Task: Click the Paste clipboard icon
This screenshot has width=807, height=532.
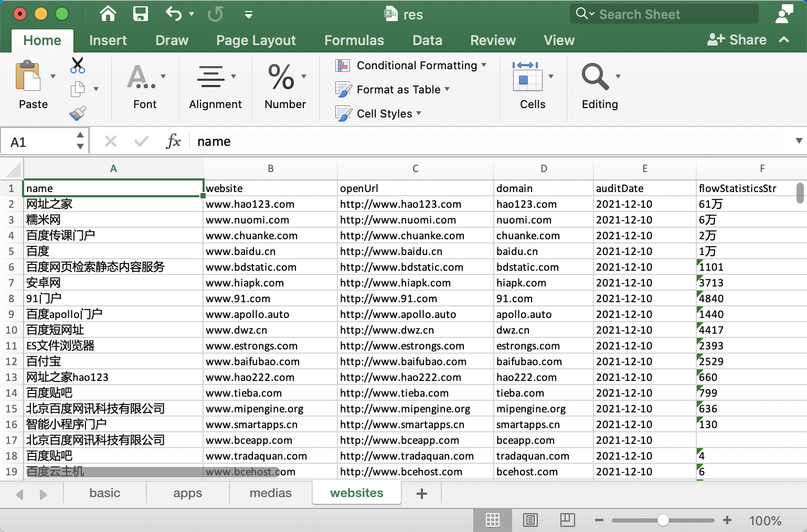Action: [x=28, y=77]
